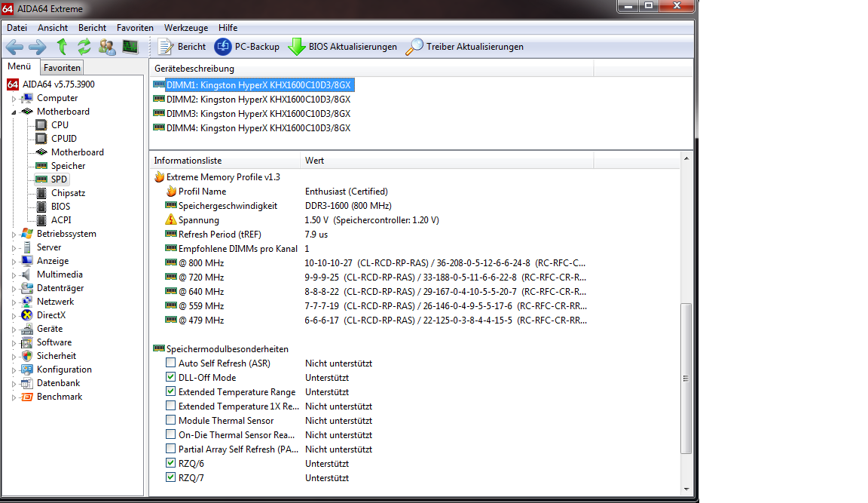Expand the Datenträger node
Screen dimensions: 868x503
[14, 289]
